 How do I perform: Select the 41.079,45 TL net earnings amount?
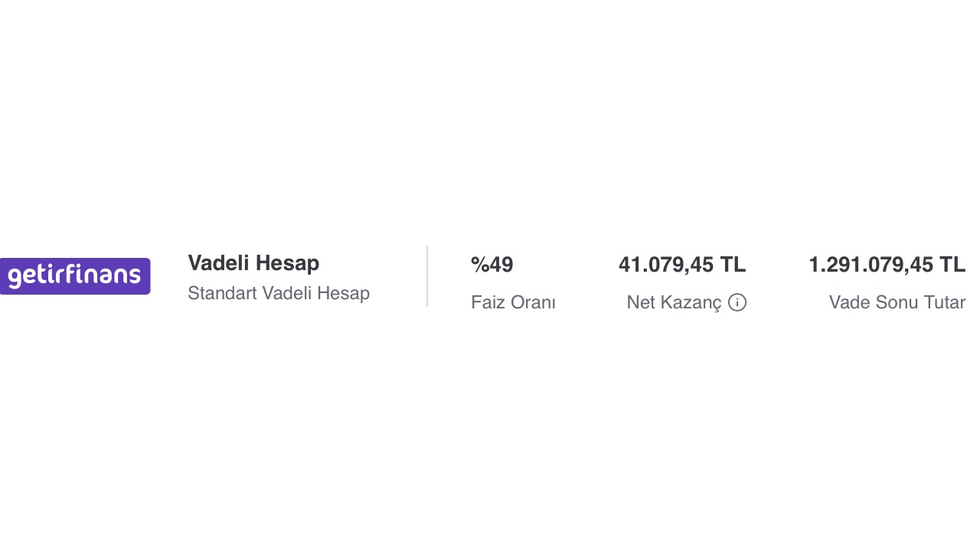pos(682,265)
